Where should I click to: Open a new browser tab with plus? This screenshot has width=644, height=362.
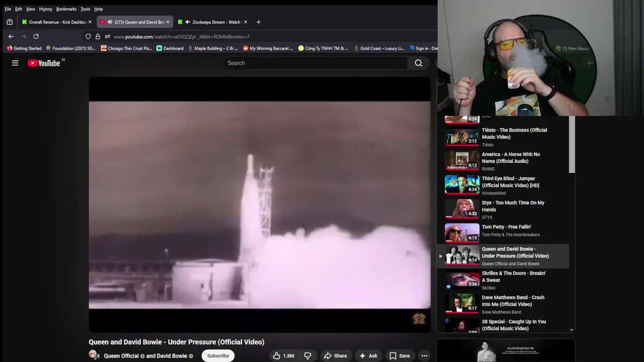(x=259, y=22)
